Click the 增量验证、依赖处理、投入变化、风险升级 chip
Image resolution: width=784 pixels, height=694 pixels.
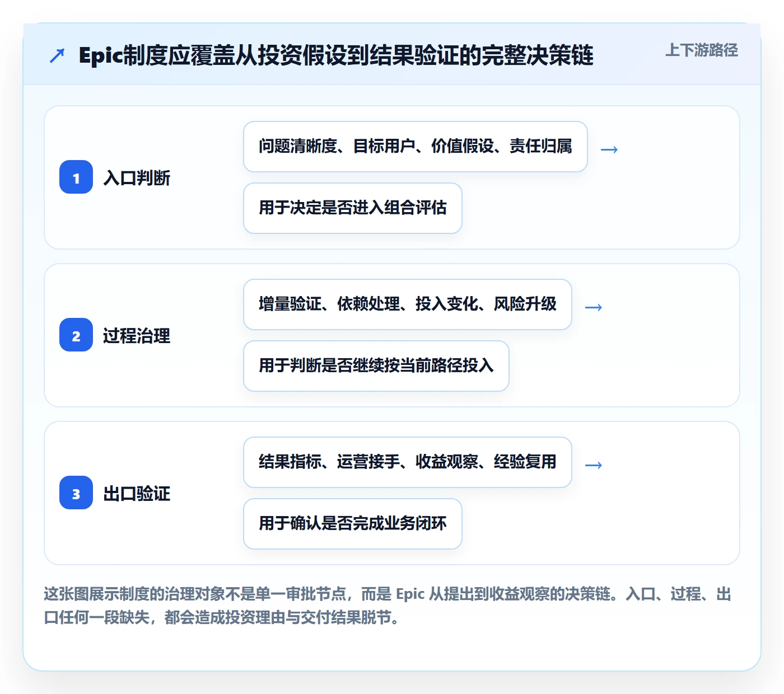pyautogui.click(x=408, y=304)
